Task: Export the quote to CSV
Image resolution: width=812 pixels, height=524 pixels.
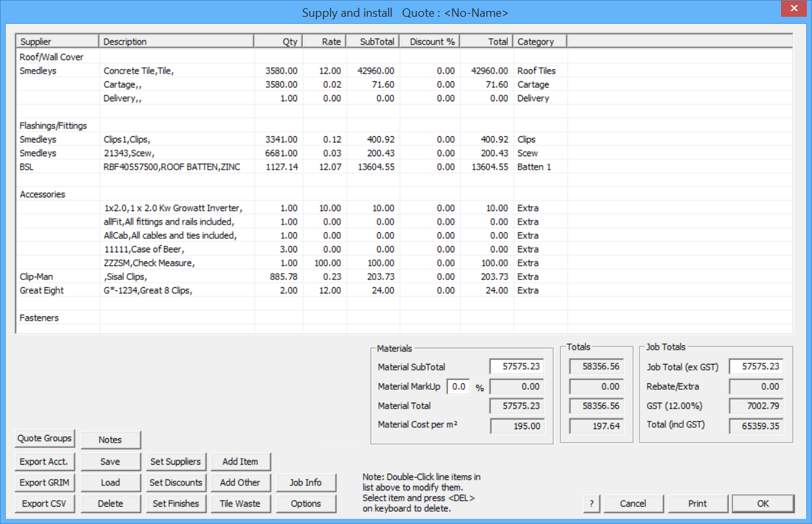Action: [x=45, y=503]
